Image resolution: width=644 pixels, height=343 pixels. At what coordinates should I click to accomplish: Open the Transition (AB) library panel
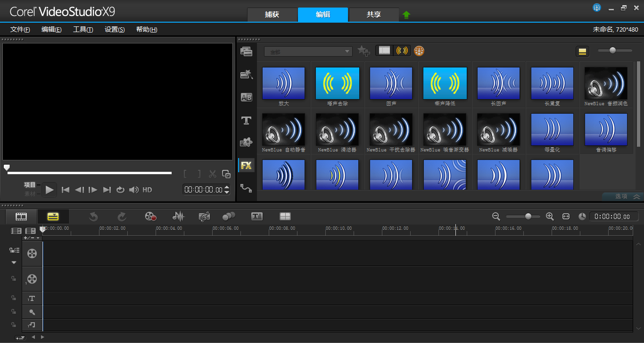[x=246, y=97]
